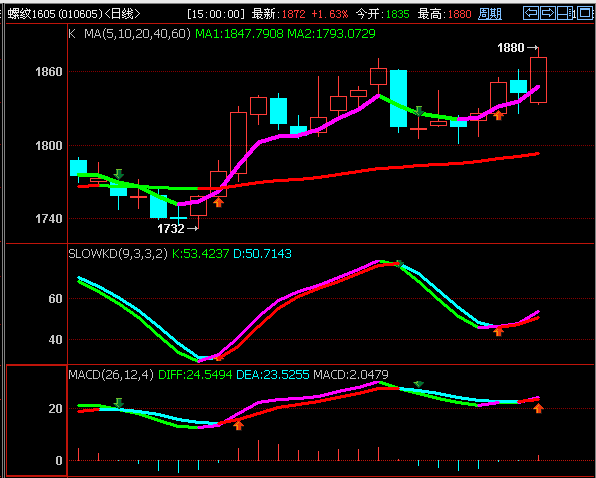This screenshot has width=596, height=478.
Task: Toggle the split-panel layout icon
Action: (x=564, y=13)
